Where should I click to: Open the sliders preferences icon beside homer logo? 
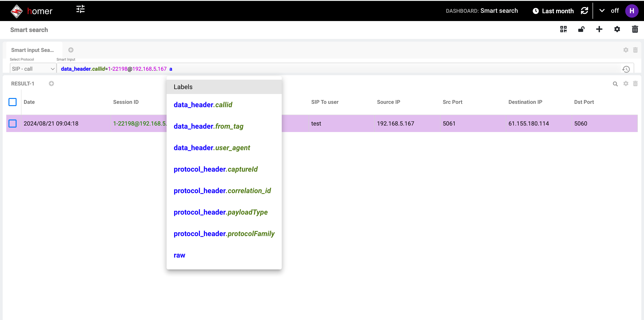coord(80,9)
